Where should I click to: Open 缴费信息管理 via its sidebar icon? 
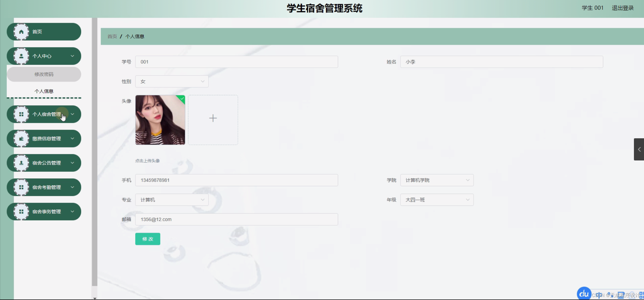(21, 138)
